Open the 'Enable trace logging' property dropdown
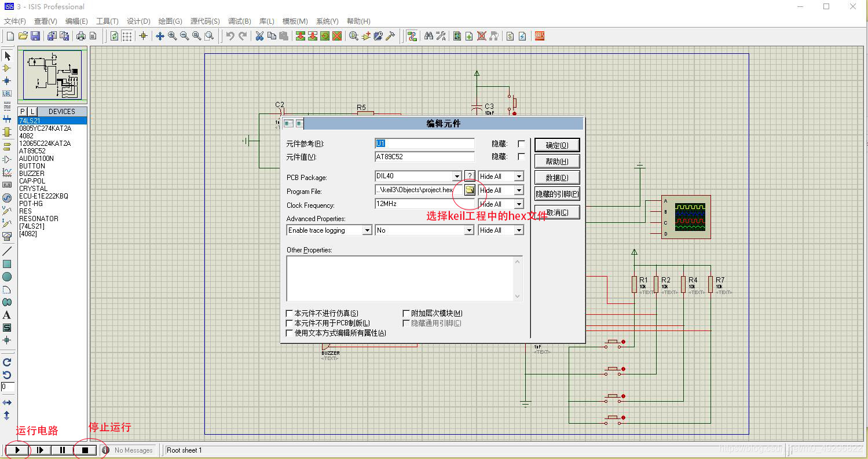The width and height of the screenshot is (868, 459). [x=367, y=230]
